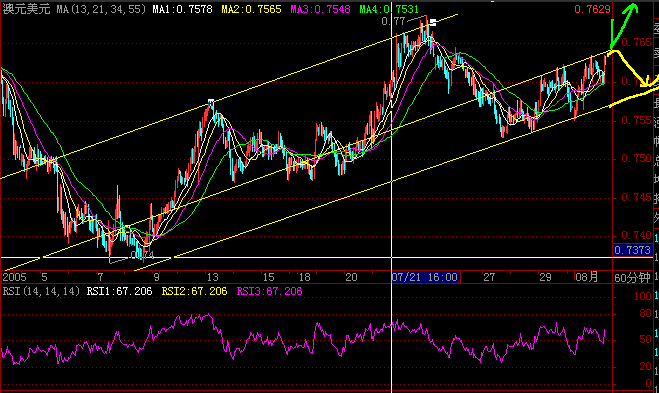Click the 0.77 high price annotation
This screenshot has height=393, width=659.
(393, 21)
